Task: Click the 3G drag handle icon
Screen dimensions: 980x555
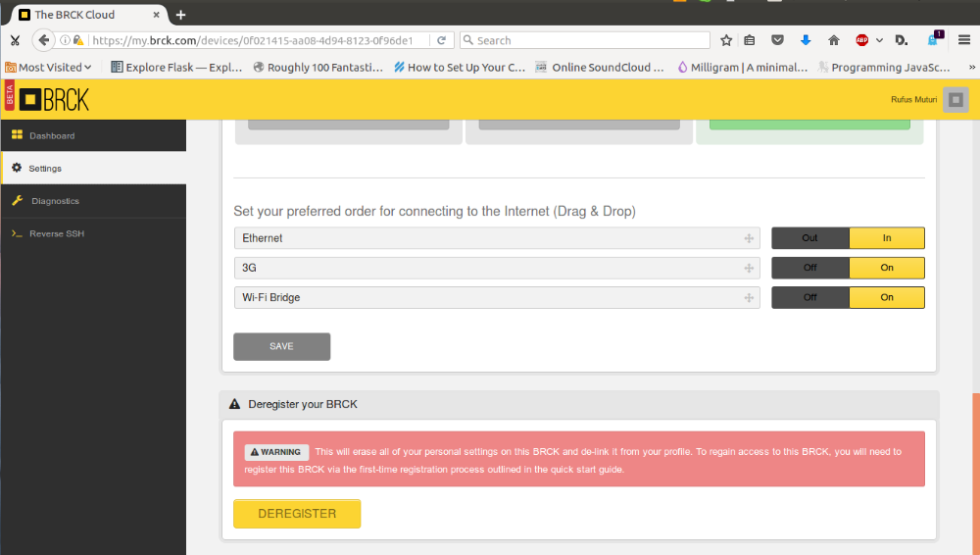Action: pyautogui.click(x=749, y=269)
